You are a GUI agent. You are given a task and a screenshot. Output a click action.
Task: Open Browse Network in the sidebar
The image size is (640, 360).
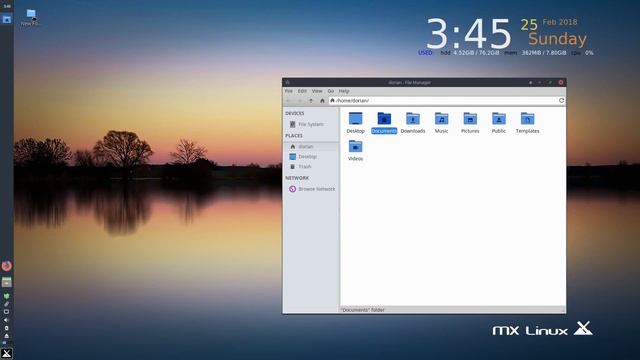[310, 189]
